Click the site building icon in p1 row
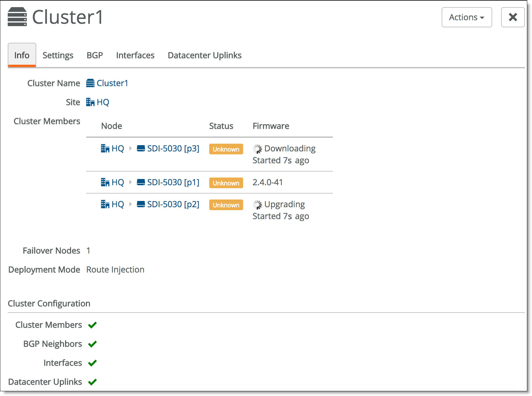Screen dimensions: 532x396 point(105,182)
